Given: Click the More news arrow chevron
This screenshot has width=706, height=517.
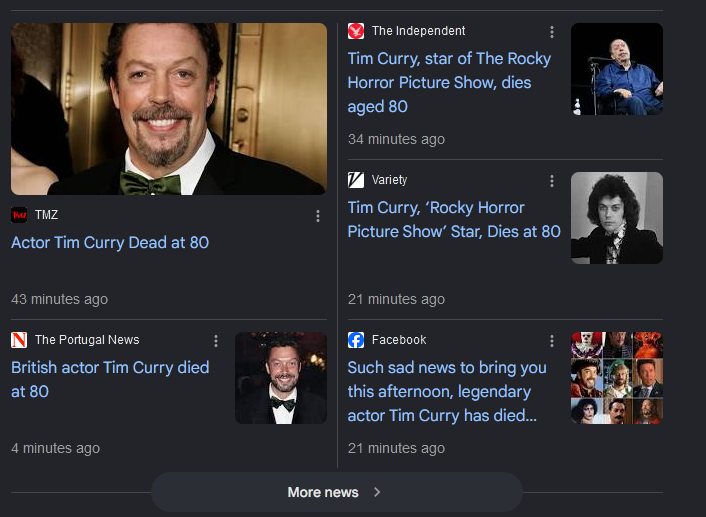Looking at the screenshot, I should click(x=377, y=492).
